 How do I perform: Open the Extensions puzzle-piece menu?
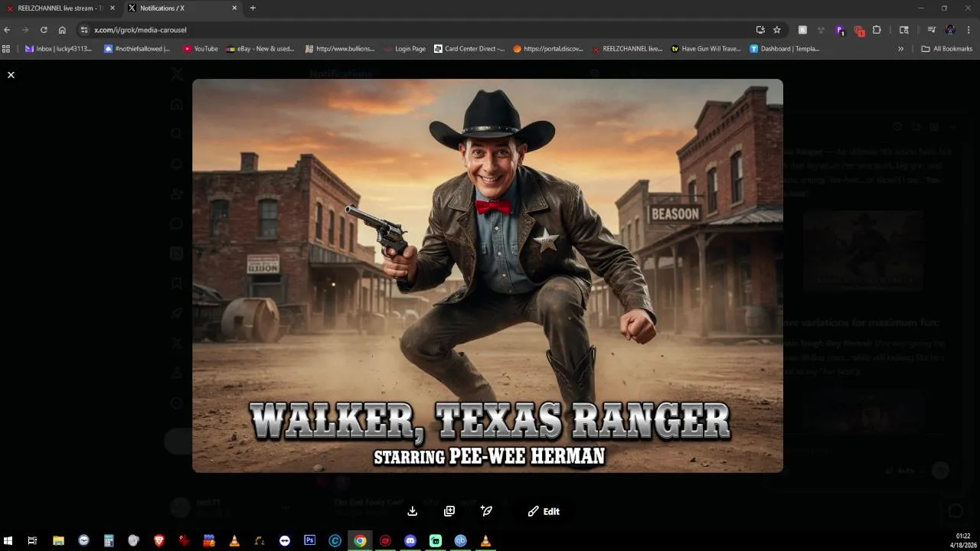tap(877, 30)
